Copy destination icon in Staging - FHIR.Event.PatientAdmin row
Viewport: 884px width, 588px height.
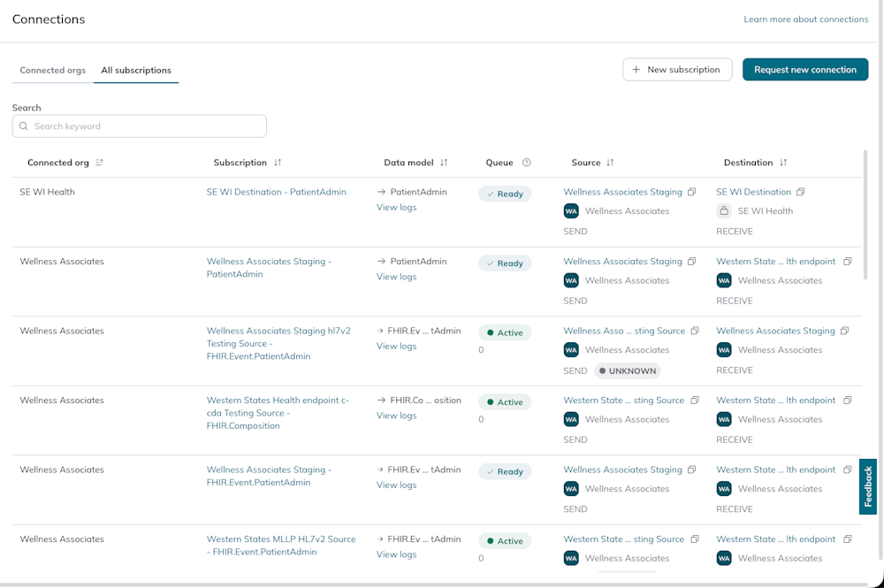click(848, 469)
